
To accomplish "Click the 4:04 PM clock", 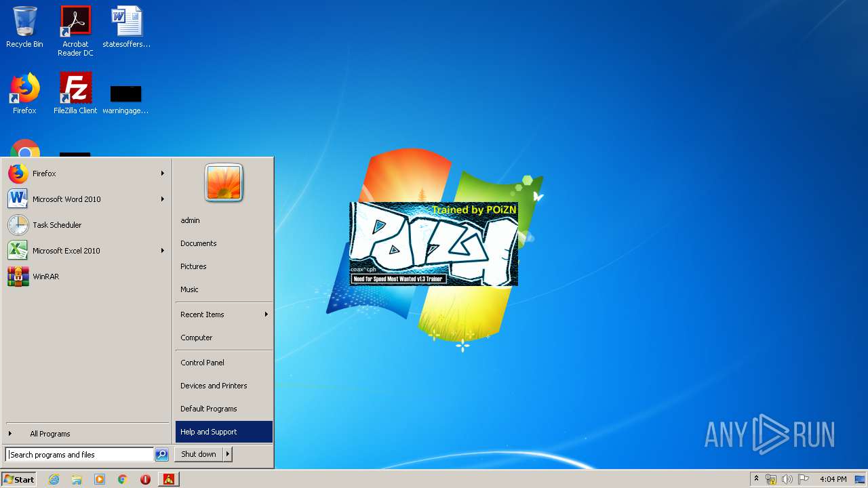I will (x=833, y=479).
